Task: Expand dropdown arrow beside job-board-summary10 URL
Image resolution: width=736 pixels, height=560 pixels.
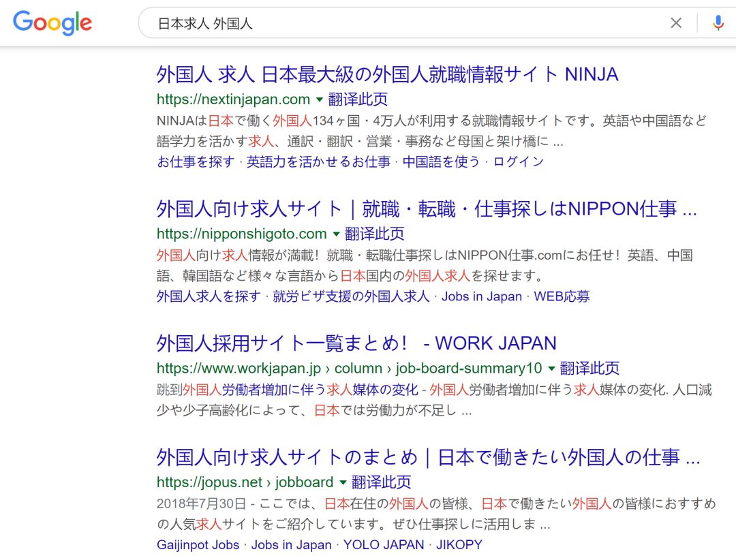Action: [551, 369]
